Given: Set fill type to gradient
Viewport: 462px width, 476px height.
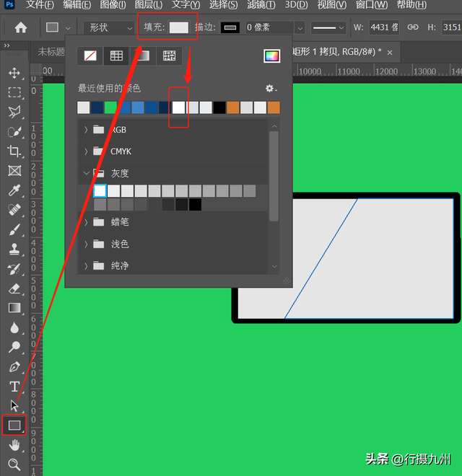Looking at the screenshot, I should pos(143,56).
